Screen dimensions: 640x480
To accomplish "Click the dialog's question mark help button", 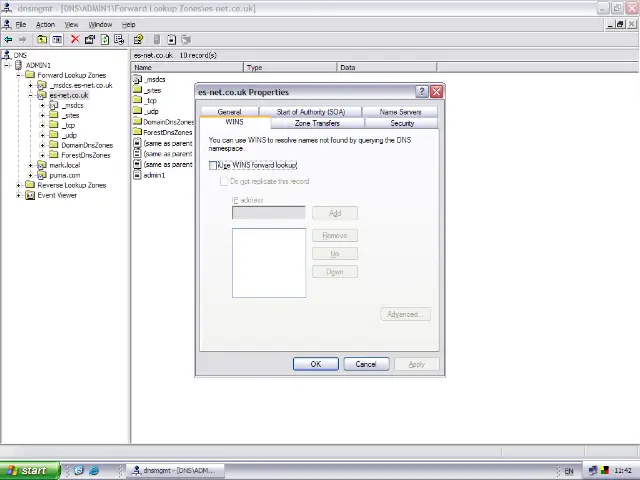I will point(422,91).
